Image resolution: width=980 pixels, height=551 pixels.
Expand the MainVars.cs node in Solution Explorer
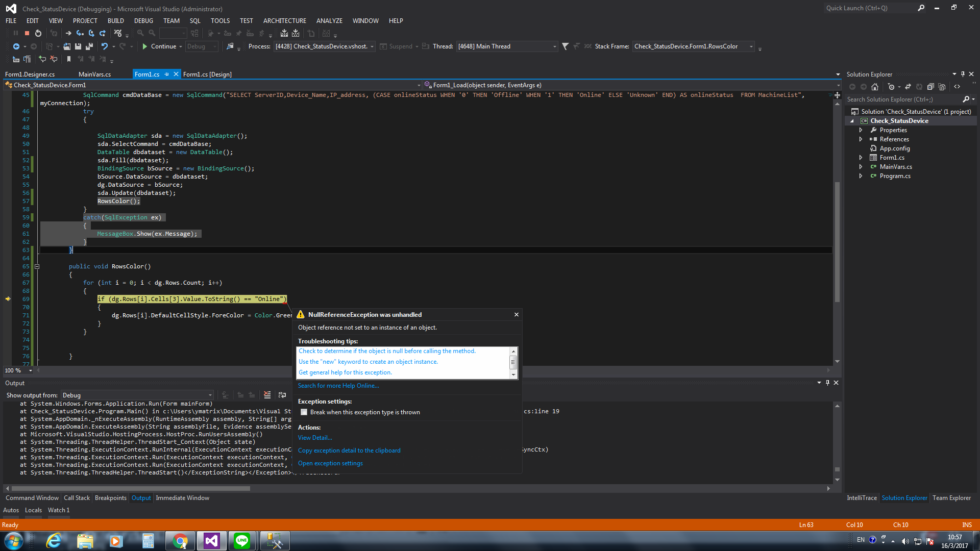861,167
